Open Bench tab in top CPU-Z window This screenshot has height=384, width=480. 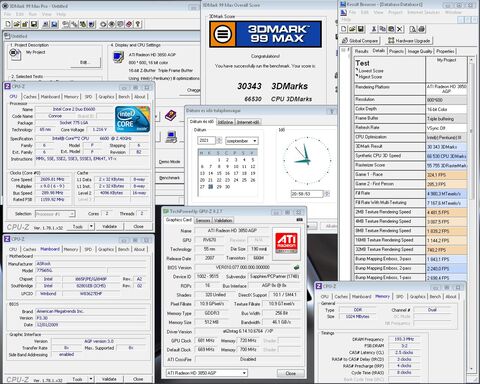tap(124, 97)
